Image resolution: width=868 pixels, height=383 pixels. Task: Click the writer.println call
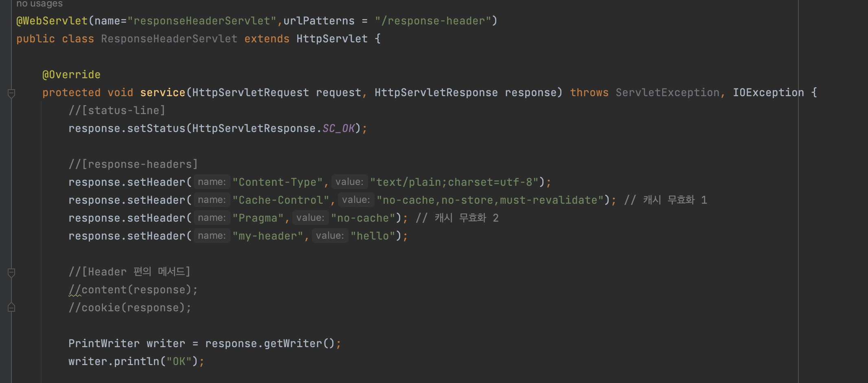click(114, 361)
